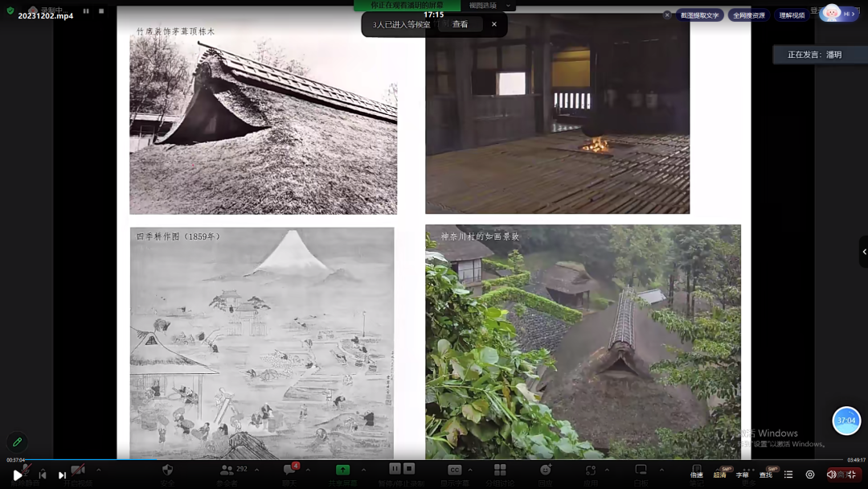Open the chat bubble with 4 badge
Viewport: 868px width, 489px height.
289,470
